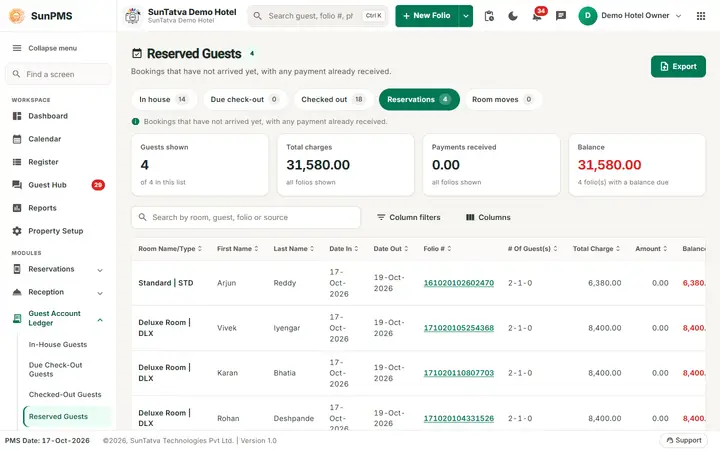The image size is (720, 450).
Task: Click the Standard | STD room cell
Action: 166,283
